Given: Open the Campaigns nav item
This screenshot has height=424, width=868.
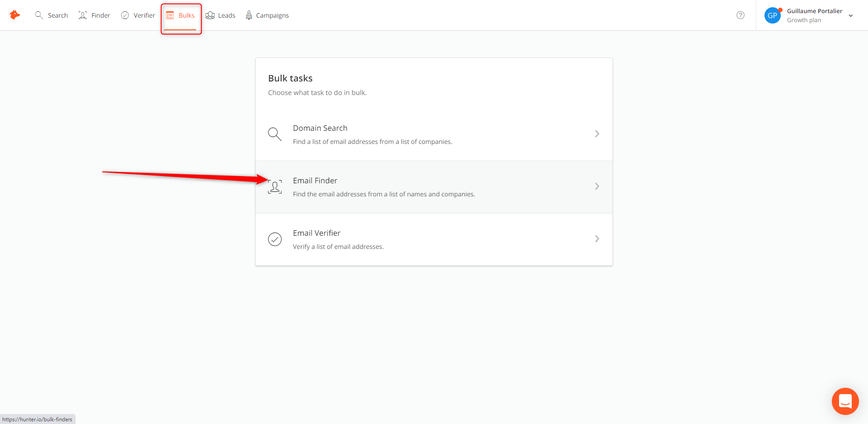Looking at the screenshot, I should click(267, 15).
